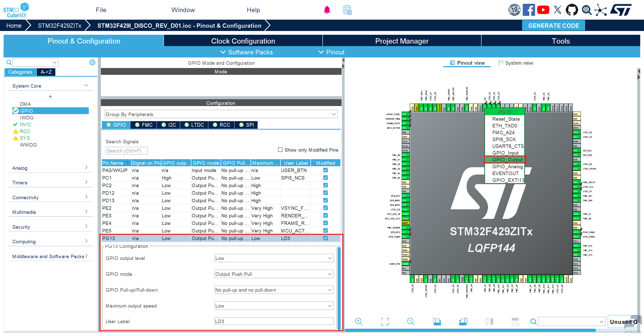The width and height of the screenshot is (644, 336).
Task: Uncheck Modified box for PA0/WKUP row
Action: 325,170
